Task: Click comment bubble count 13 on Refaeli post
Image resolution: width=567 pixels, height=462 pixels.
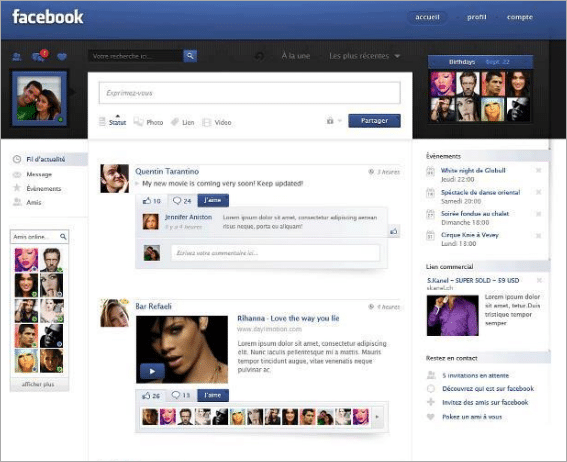Action: tap(181, 395)
